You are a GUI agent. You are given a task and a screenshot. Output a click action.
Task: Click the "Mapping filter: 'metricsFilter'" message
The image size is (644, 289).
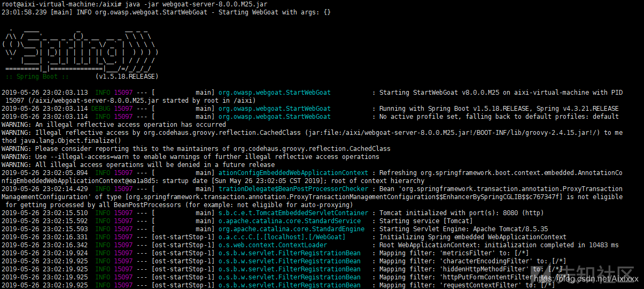pos(455,253)
